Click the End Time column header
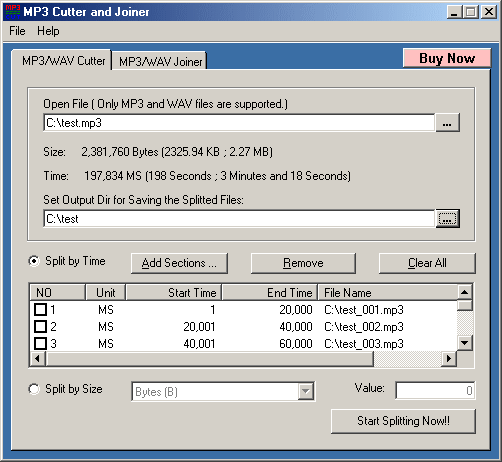 click(270, 293)
